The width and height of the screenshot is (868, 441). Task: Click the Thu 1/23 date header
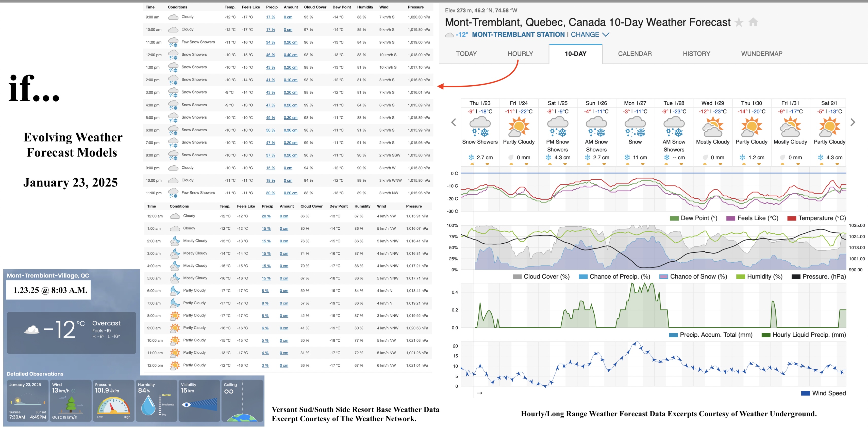point(480,103)
